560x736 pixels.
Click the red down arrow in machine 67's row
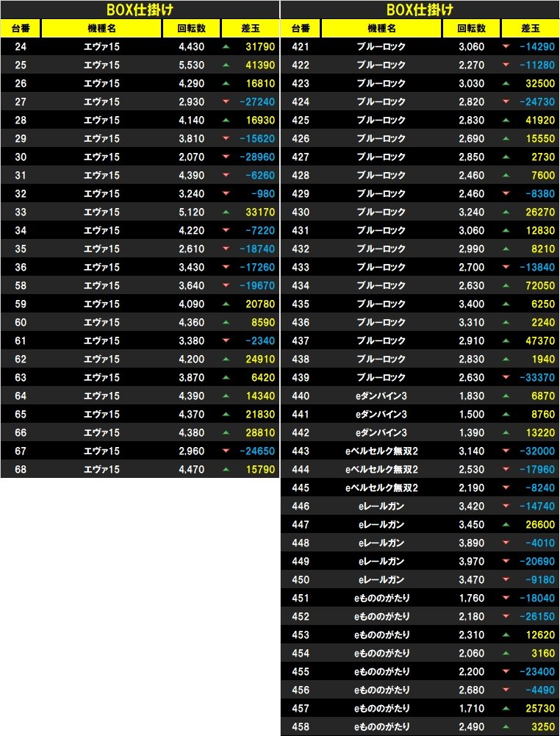[226, 451]
